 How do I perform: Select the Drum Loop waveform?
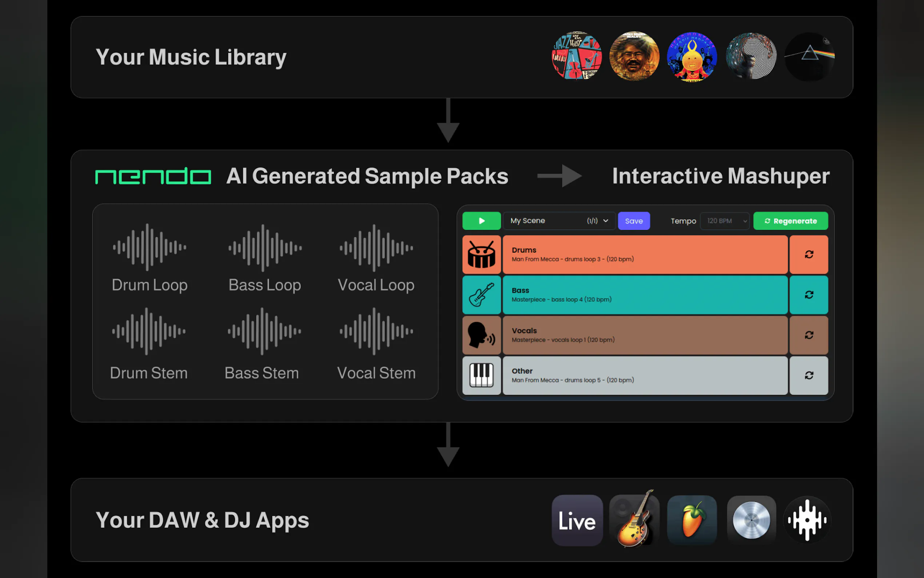click(x=150, y=248)
